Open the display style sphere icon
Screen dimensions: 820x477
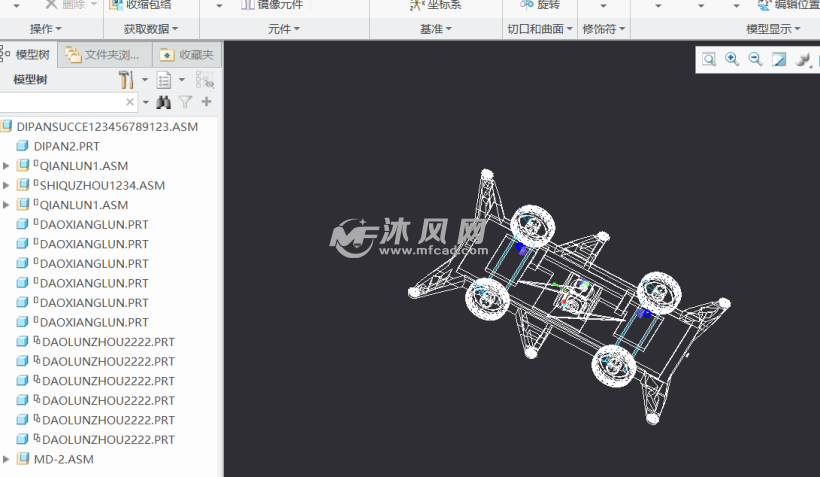pos(802,60)
